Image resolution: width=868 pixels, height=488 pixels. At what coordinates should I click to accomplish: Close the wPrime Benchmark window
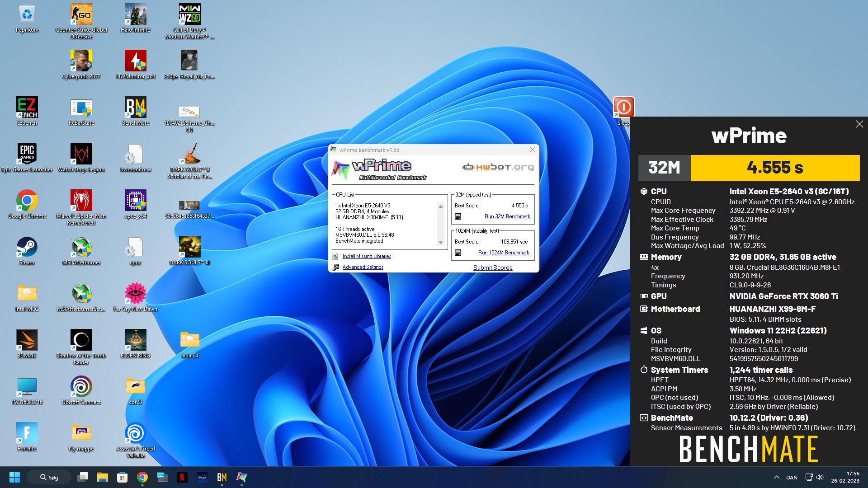click(x=532, y=150)
